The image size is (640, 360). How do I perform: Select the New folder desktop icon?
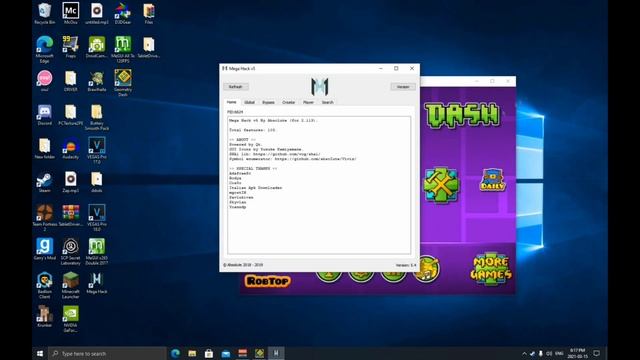44,149
